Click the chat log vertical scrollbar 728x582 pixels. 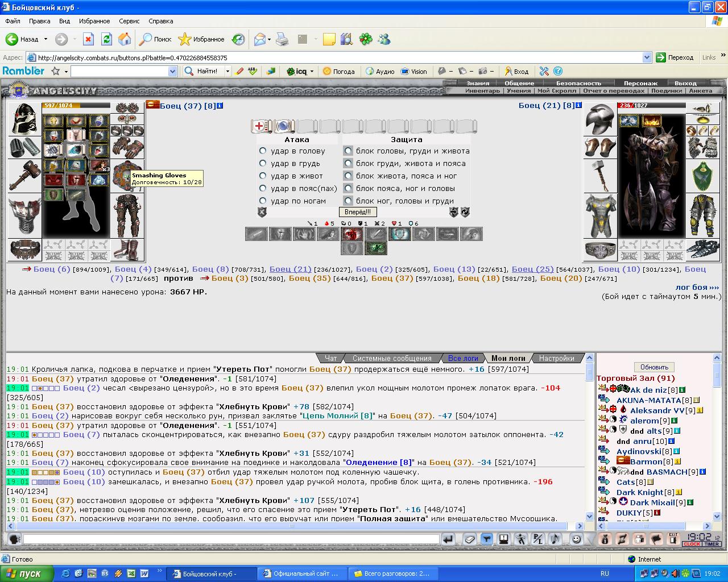[590, 438]
